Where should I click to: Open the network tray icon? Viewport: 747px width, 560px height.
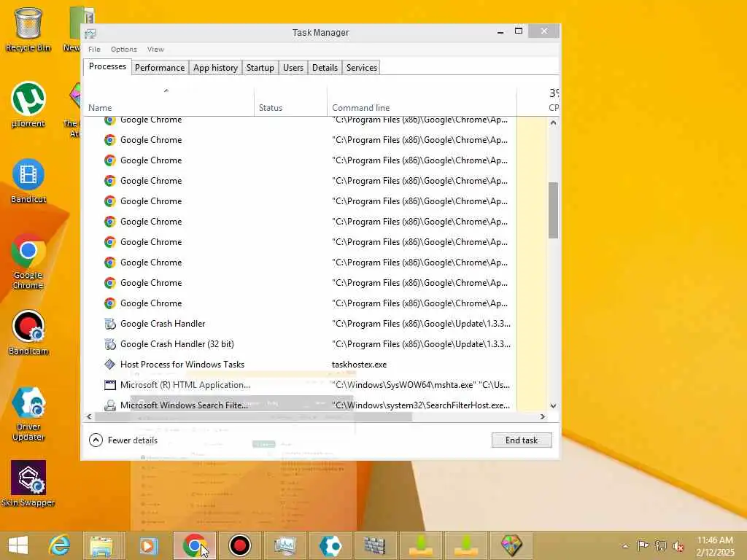(x=660, y=545)
